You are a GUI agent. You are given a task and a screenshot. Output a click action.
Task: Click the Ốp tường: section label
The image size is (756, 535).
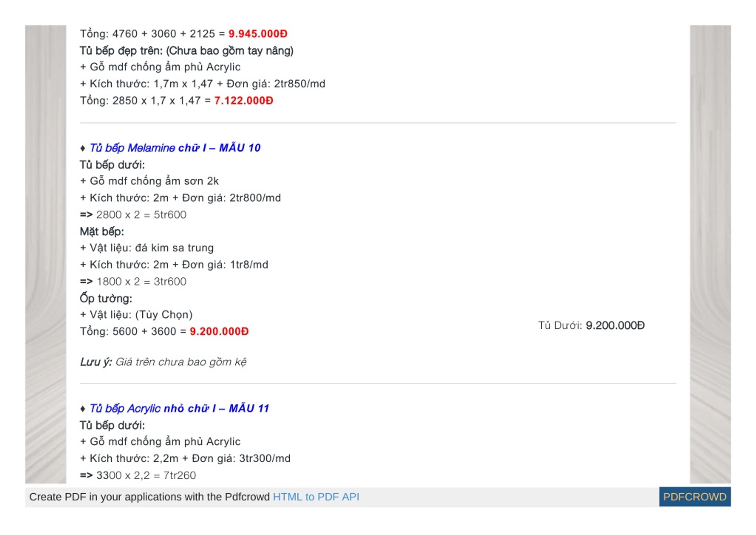[x=106, y=298]
